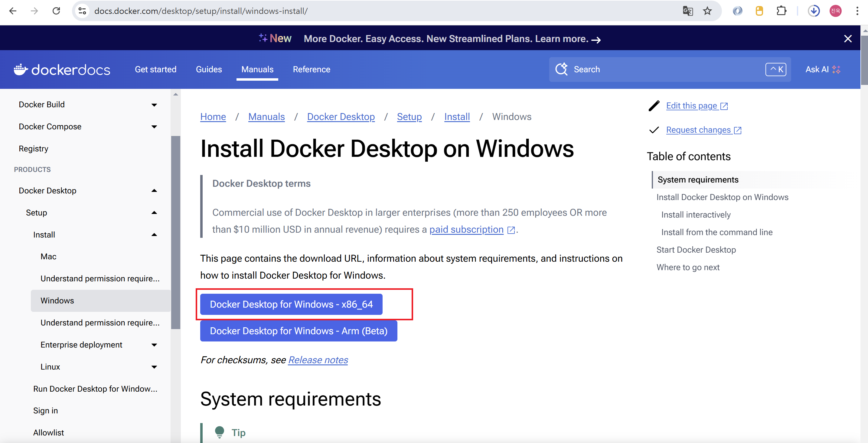Switch to the Reference navigation tab
The image size is (868, 443).
311,69
